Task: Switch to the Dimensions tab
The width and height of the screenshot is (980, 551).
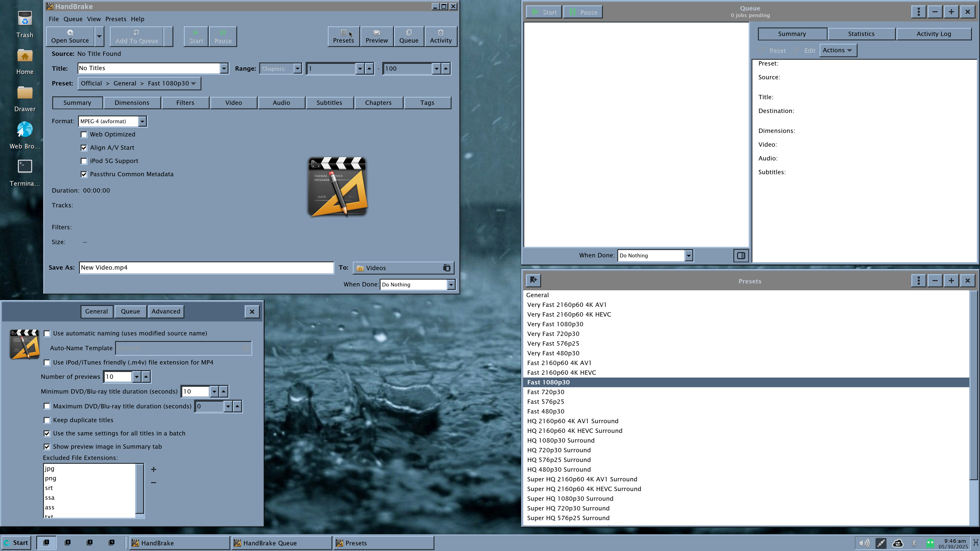Action: (x=132, y=103)
